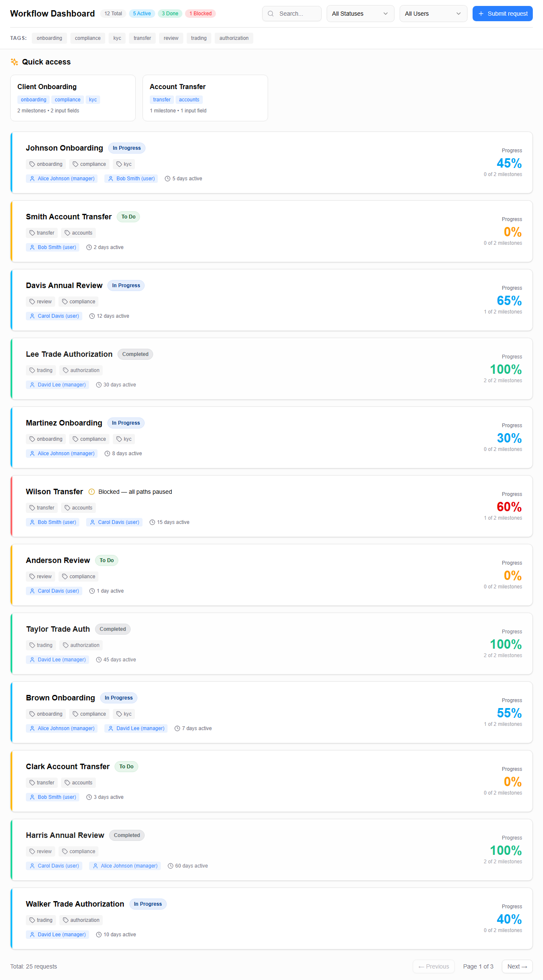Click the 45% progress on Johnson Onboarding
Screen dimensions: 543x980
(509, 163)
